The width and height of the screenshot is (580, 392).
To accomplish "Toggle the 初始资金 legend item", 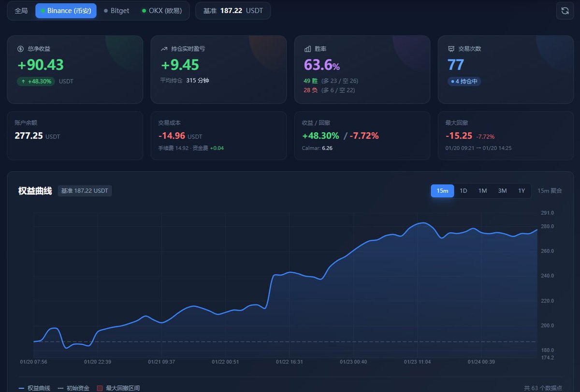I will pyautogui.click(x=73, y=388).
